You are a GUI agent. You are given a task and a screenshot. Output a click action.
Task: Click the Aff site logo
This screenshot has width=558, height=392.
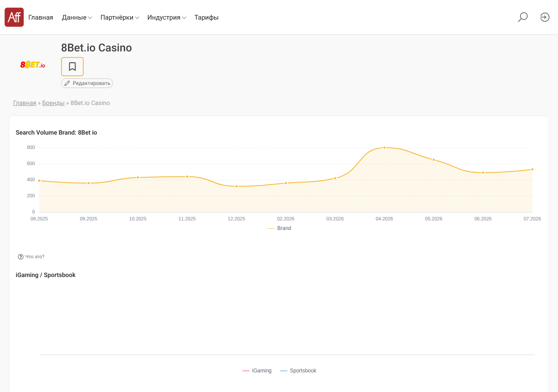point(14,17)
